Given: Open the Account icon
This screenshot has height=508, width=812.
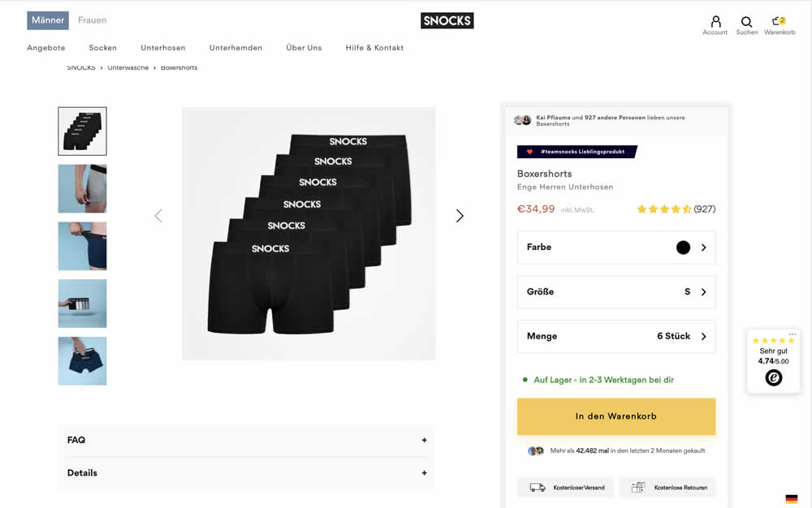Looking at the screenshot, I should coord(715,23).
